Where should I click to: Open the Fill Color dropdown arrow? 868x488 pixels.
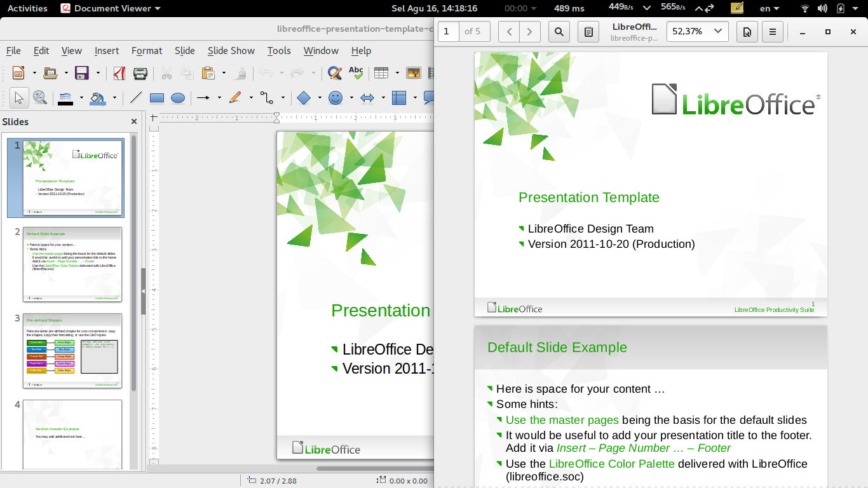click(114, 98)
